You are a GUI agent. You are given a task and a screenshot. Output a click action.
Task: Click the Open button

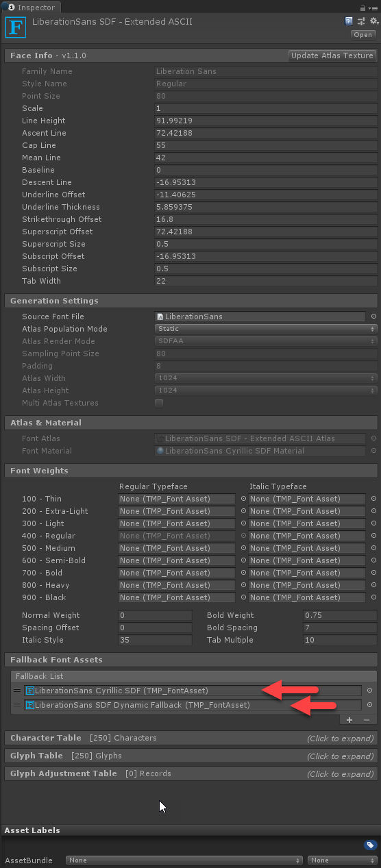pyautogui.click(x=362, y=35)
